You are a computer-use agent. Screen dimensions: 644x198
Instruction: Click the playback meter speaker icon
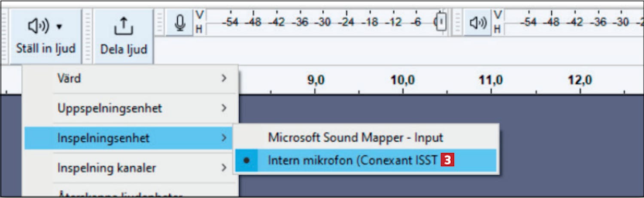pos(477,23)
